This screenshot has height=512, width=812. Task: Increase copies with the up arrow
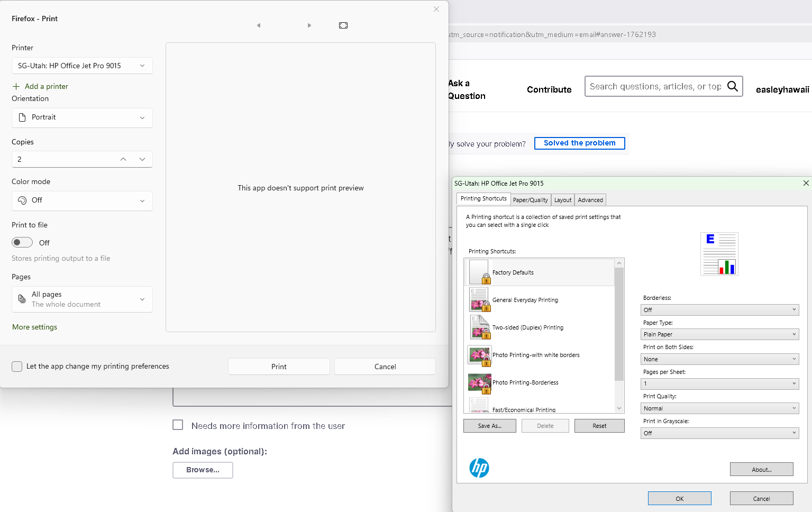click(x=123, y=159)
